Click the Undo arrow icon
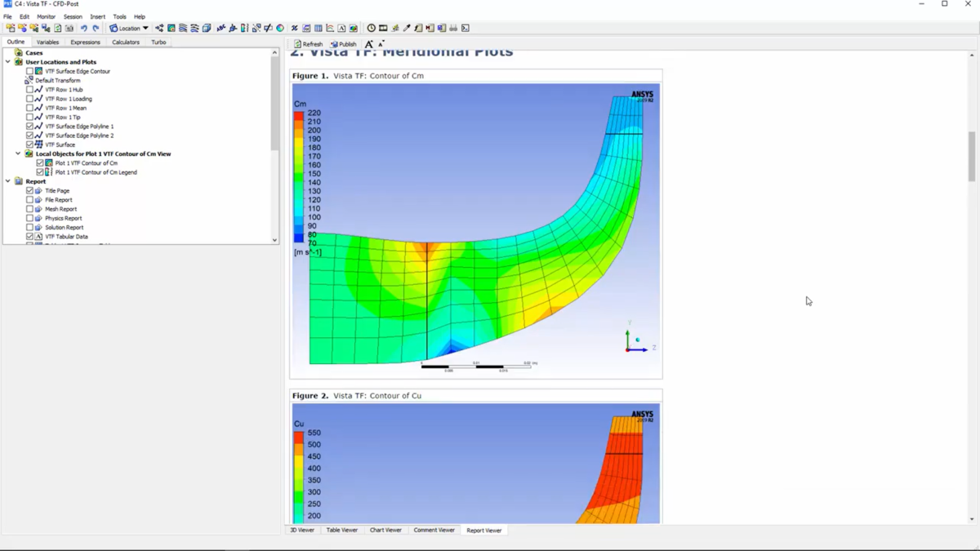980x551 pixels. (x=83, y=28)
